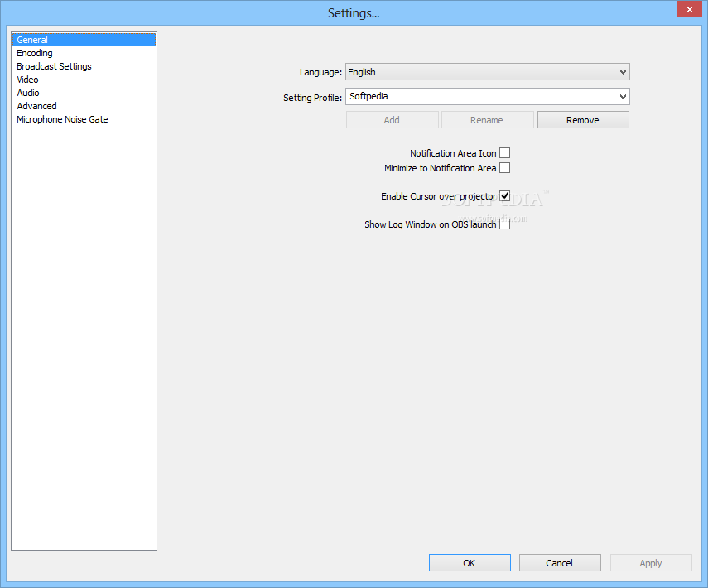This screenshot has height=588, width=708.
Task: Click Cancel to discard the changes
Action: [560, 562]
